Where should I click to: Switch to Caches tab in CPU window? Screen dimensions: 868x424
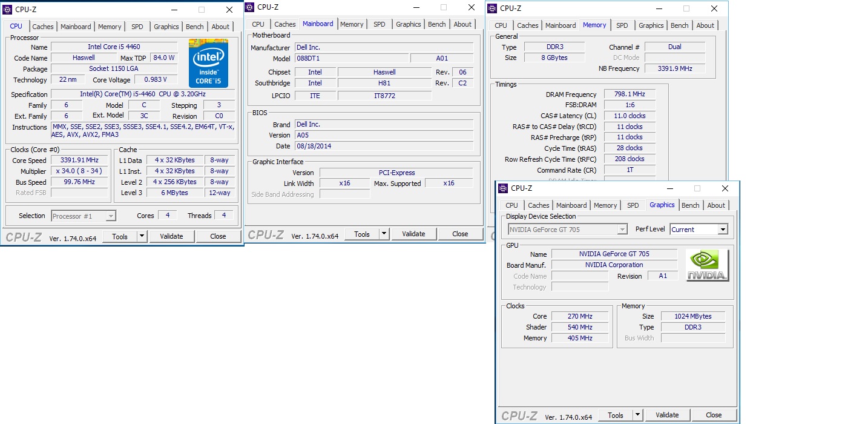(x=43, y=27)
